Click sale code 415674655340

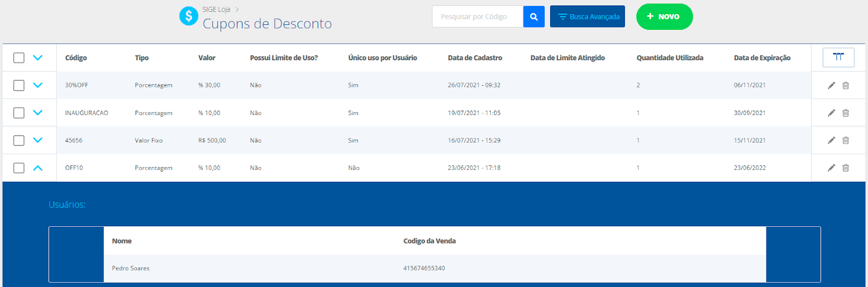pyautogui.click(x=424, y=268)
